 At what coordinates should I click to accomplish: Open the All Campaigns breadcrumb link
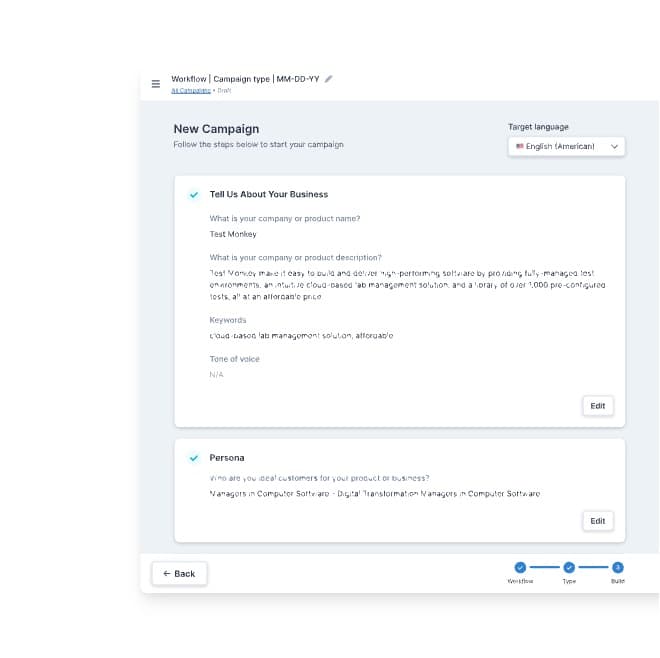[191, 91]
